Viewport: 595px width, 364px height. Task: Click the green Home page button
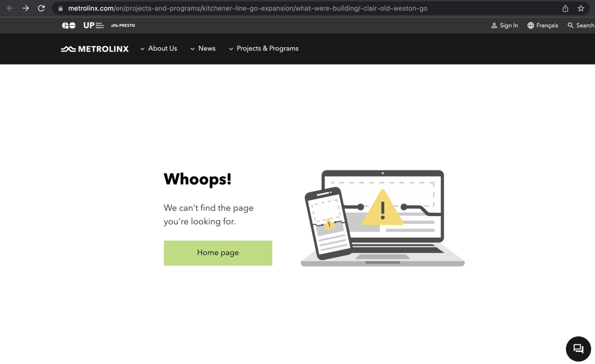[x=218, y=253]
